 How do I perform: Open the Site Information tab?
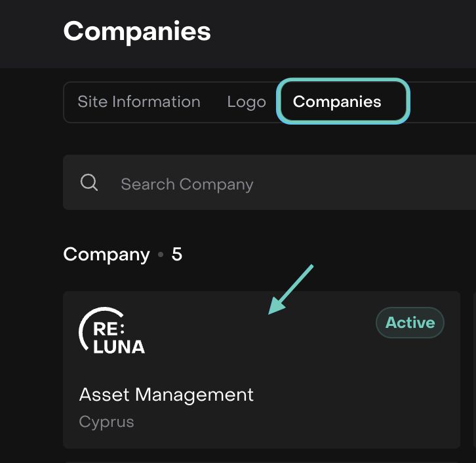tap(139, 102)
